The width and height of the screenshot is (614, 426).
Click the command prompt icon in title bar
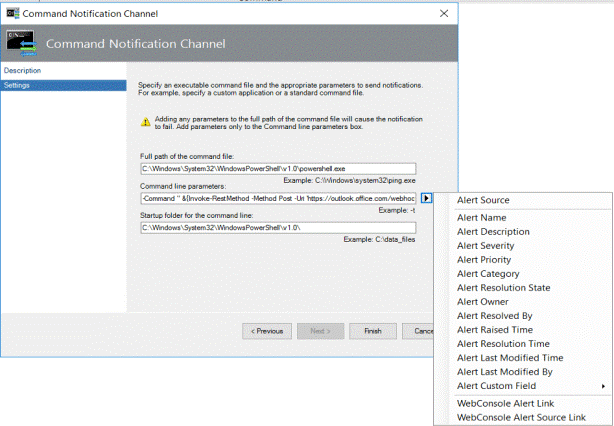(11, 14)
